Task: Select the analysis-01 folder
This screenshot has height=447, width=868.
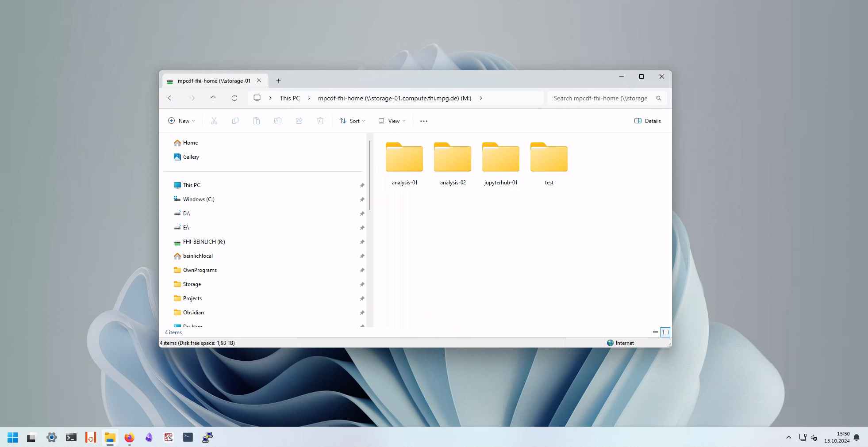Action: point(404,164)
